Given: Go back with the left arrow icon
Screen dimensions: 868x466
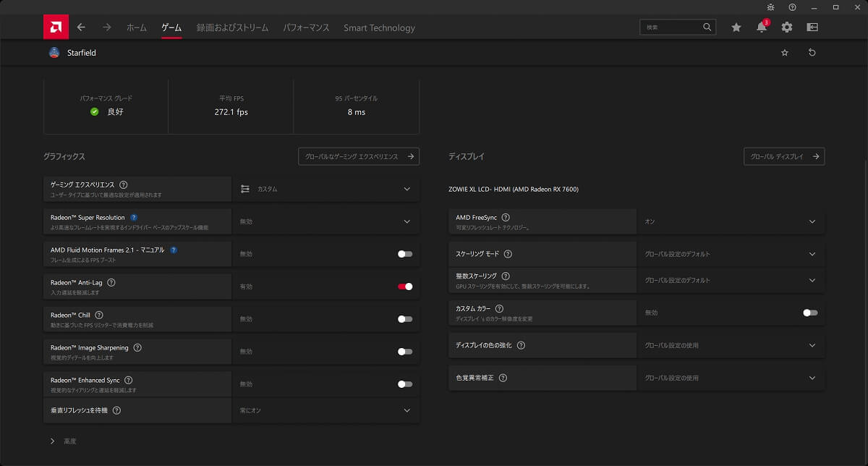Looking at the screenshot, I should [x=81, y=27].
